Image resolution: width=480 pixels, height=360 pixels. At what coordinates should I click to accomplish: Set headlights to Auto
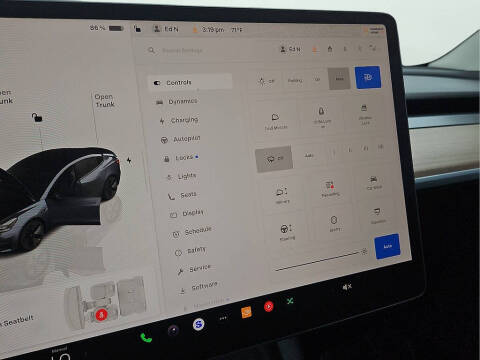pyautogui.click(x=339, y=79)
